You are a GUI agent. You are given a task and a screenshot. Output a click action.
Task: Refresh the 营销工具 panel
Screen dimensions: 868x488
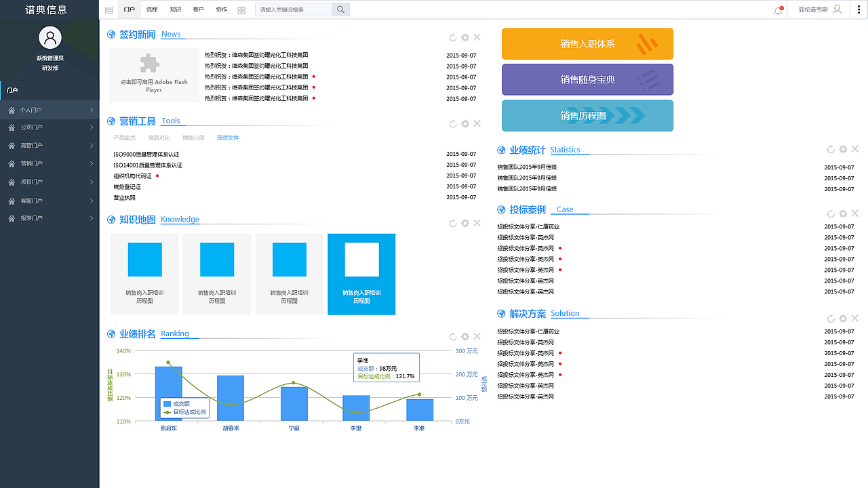pos(453,124)
